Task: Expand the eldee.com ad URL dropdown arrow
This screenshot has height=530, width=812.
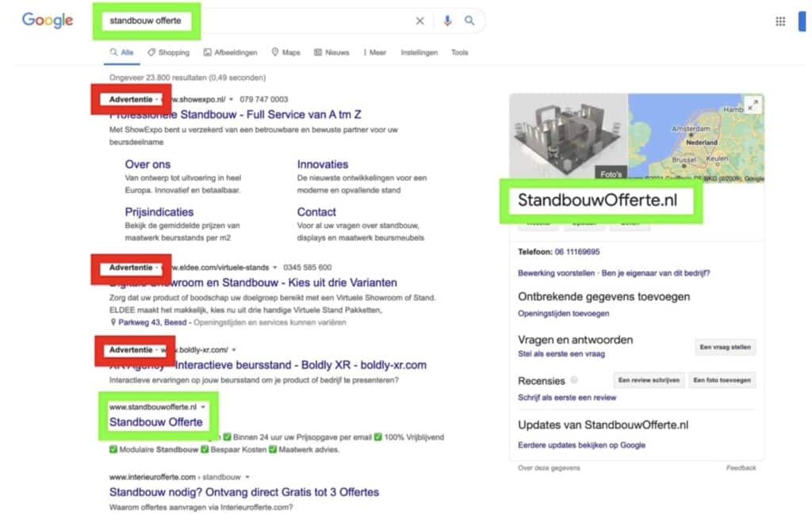Action: [x=275, y=268]
